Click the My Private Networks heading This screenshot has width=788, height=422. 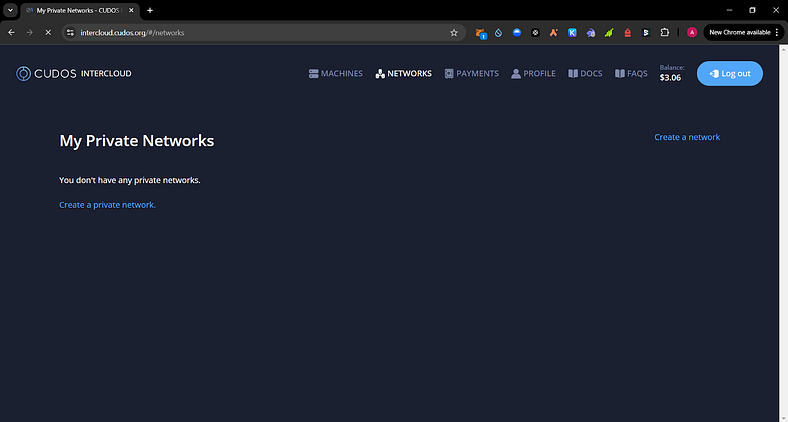click(137, 141)
